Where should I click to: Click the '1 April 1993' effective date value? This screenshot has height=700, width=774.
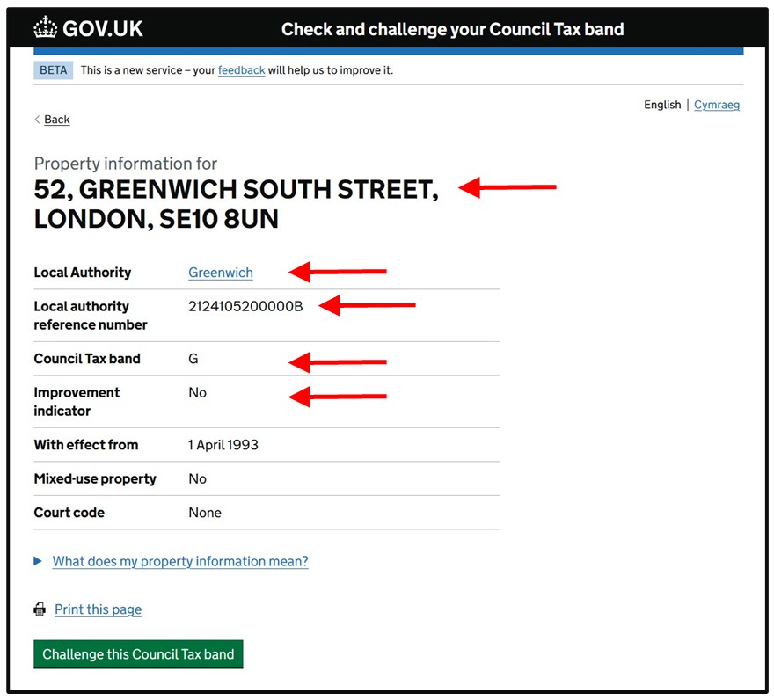tap(223, 445)
